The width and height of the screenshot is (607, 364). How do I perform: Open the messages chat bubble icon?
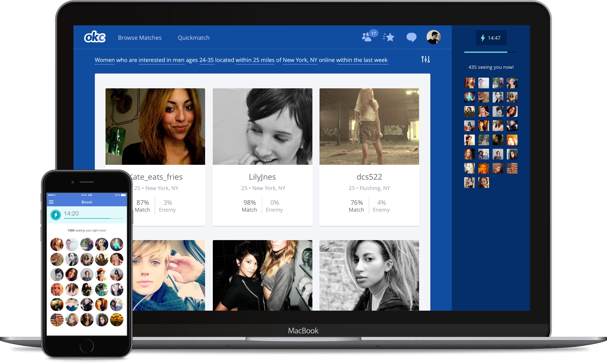coord(411,37)
